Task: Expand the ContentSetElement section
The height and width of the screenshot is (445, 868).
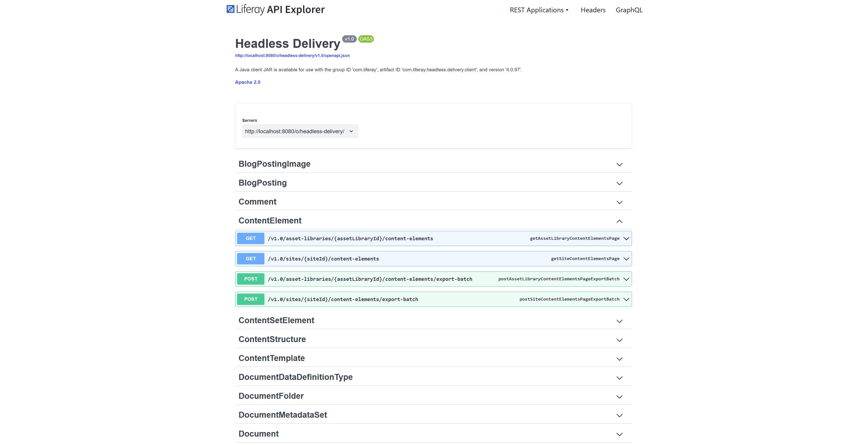Action: [276, 320]
